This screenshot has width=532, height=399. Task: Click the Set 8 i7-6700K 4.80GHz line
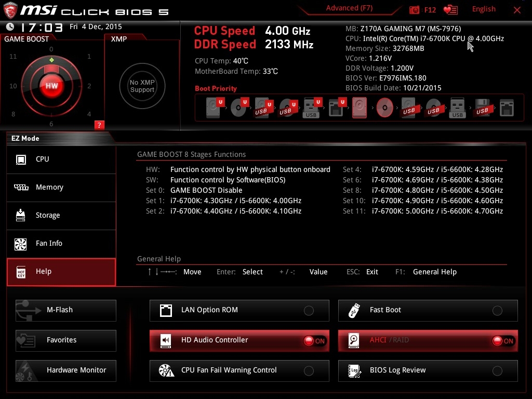click(x=423, y=190)
